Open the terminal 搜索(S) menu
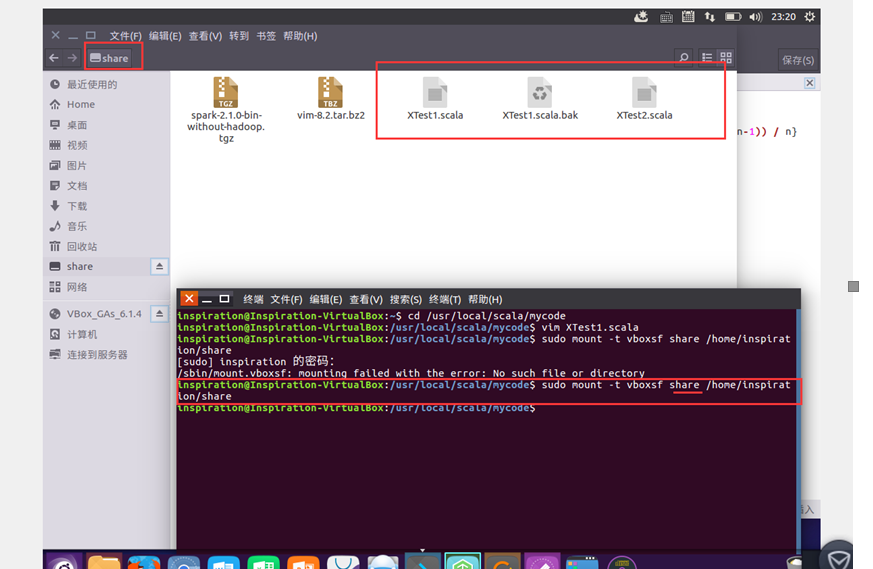This screenshot has width=873, height=569. click(406, 300)
